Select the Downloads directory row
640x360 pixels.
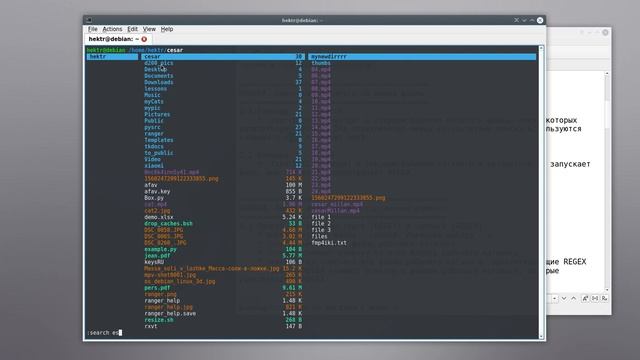pyautogui.click(x=222, y=82)
